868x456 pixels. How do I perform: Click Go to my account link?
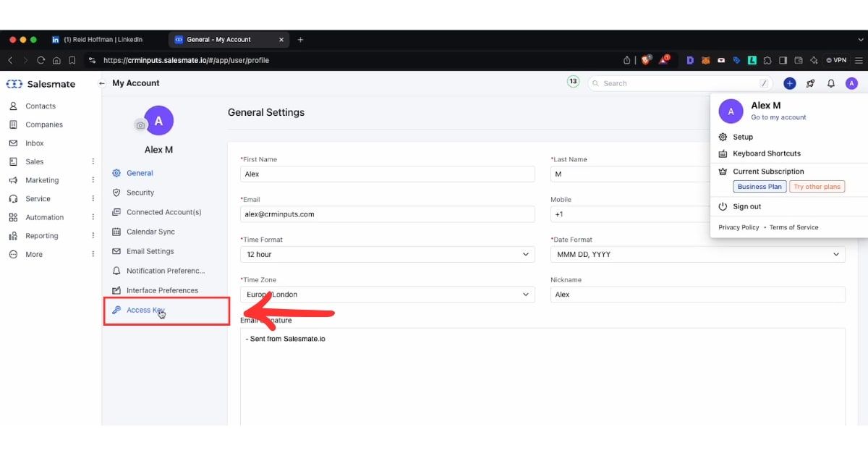(x=778, y=117)
